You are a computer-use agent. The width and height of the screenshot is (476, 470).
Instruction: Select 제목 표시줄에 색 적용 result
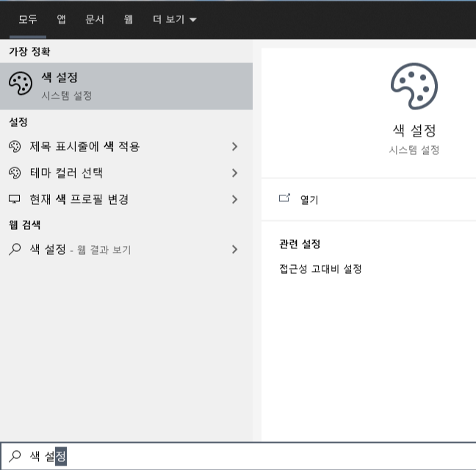[x=126, y=147]
